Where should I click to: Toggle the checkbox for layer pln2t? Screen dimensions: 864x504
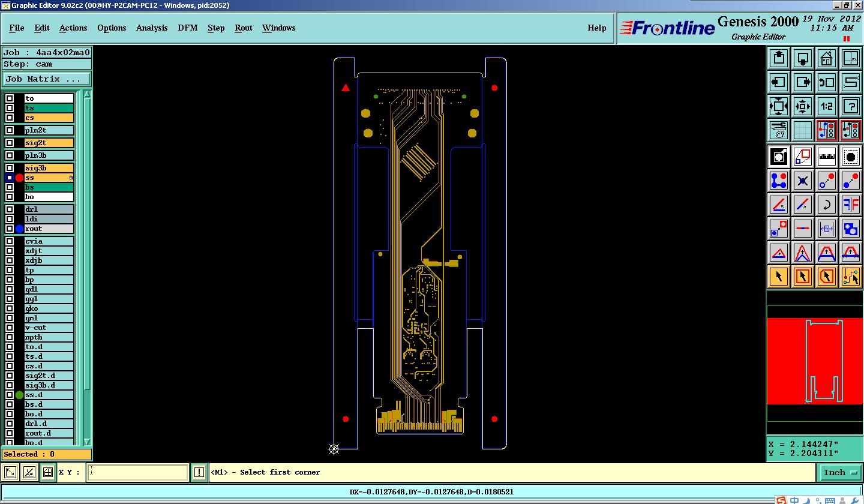(x=10, y=130)
